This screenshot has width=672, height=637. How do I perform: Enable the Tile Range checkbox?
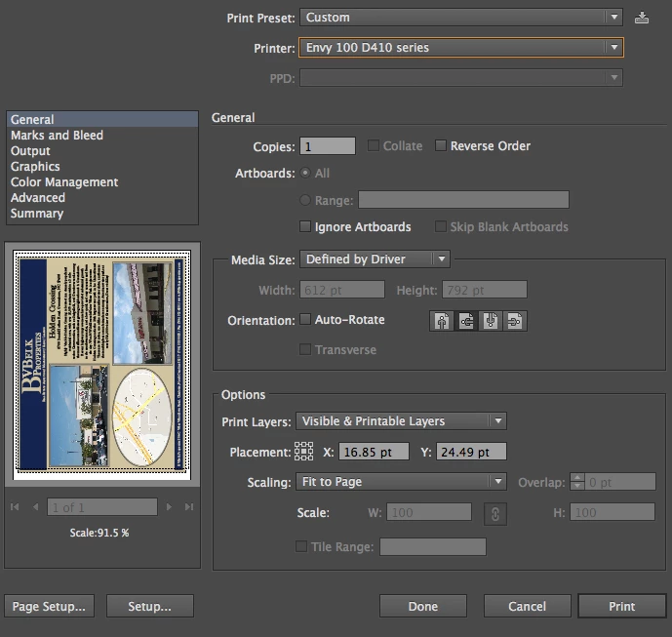pyautogui.click(x=301, y=546)
